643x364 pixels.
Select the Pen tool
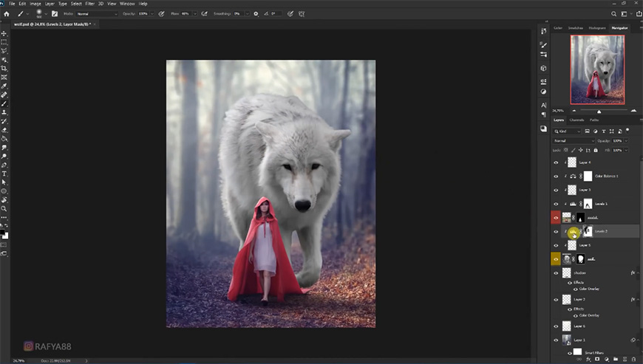(4, 165)
